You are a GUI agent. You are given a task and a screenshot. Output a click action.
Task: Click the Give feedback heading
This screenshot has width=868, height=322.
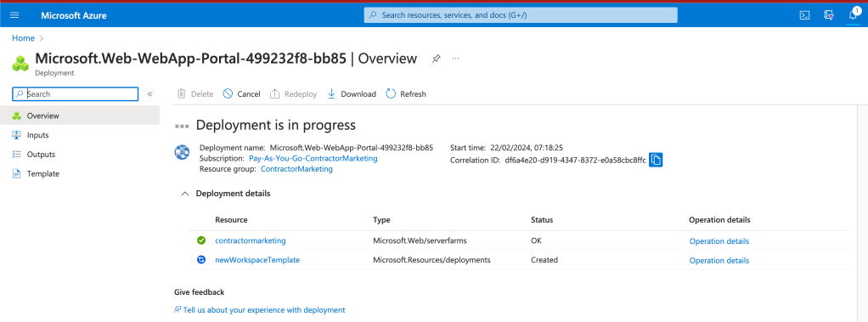pyautogui.click(x=200, y=292)
